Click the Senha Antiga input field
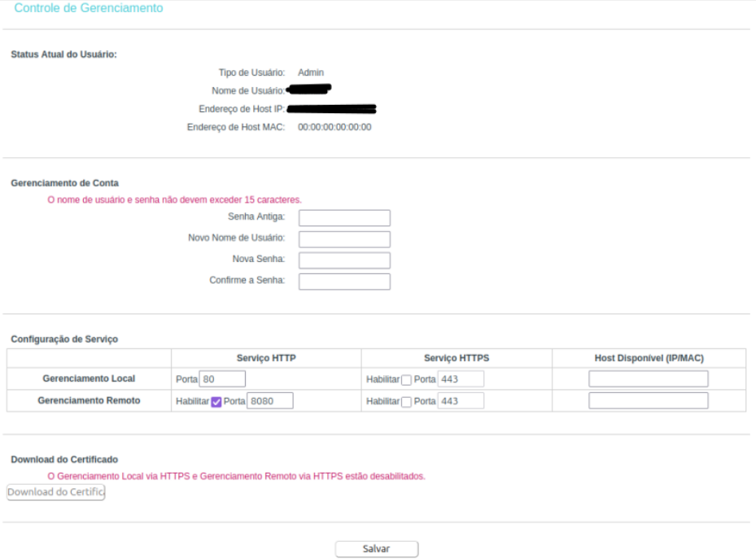This screenshot has width=756, height=559. [x=344, y=218]
